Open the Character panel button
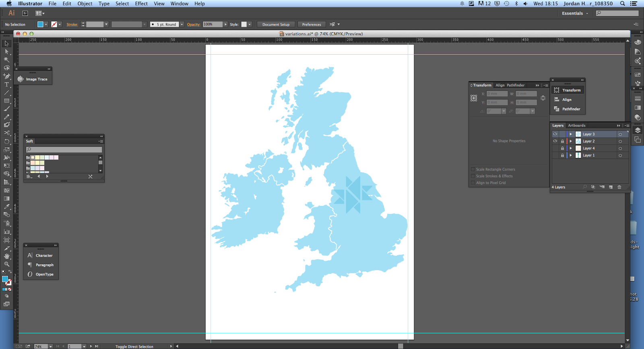Viewport: 644px width, 349px height. point(40,255)
